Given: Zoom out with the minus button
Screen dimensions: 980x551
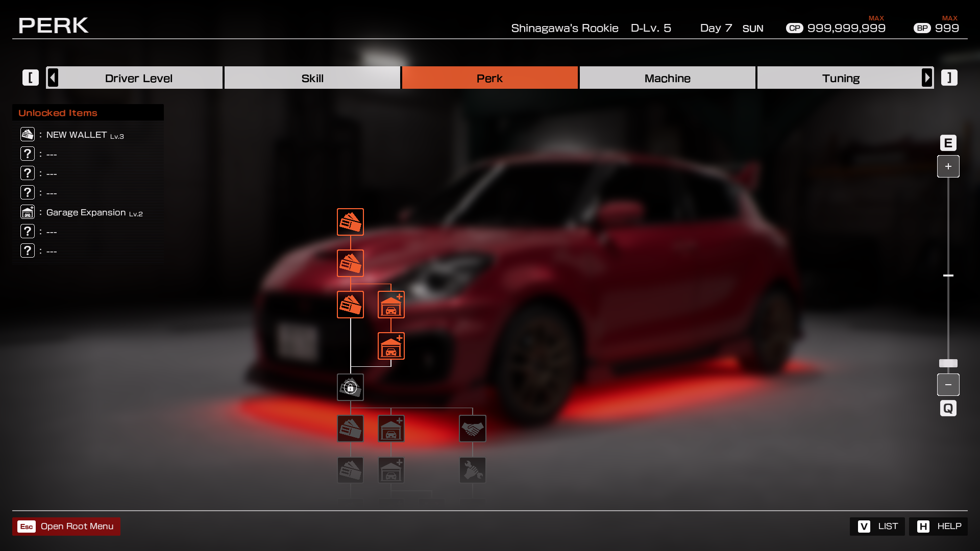Looking at the screenshot, I should (x=948, y=385).
